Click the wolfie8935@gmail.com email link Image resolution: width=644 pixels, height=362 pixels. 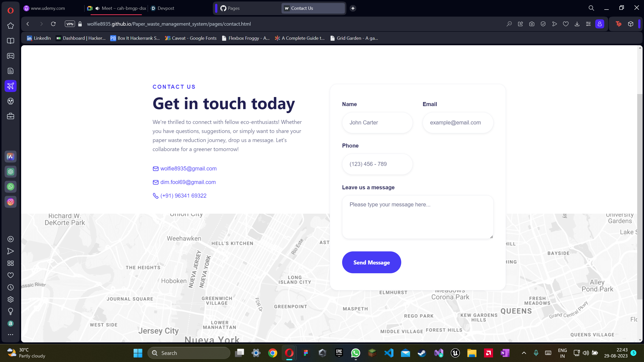click(188, 168)
